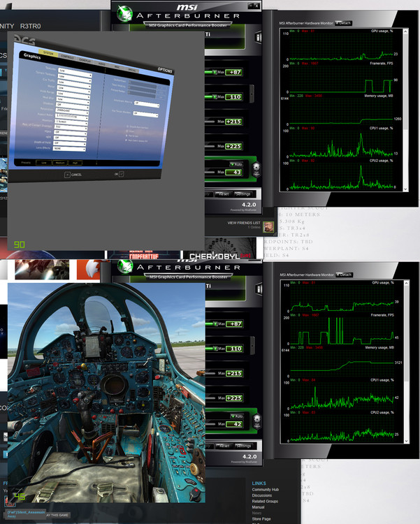This screenshot has height=524, width=420.
Task: Open the Textures dropdown in DCS Graphics
Action: pyautogui.click(x=75, y=73)
